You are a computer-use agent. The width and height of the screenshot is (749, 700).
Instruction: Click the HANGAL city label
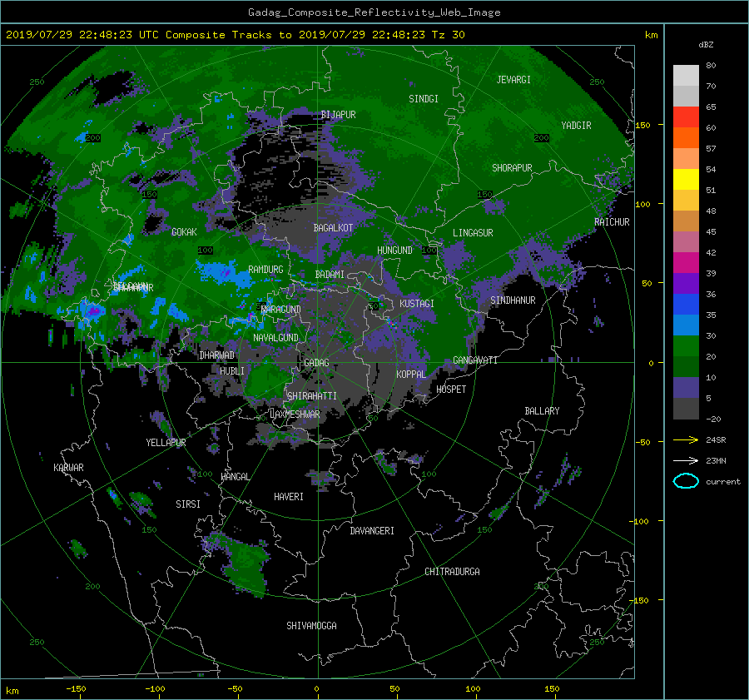[x=235, y=477]
